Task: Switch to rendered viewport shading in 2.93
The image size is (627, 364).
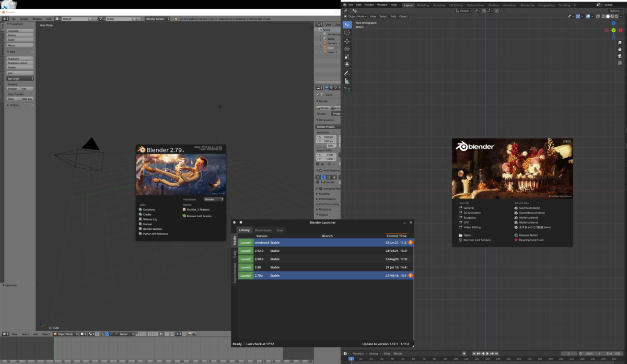Action: click(617, 16)
